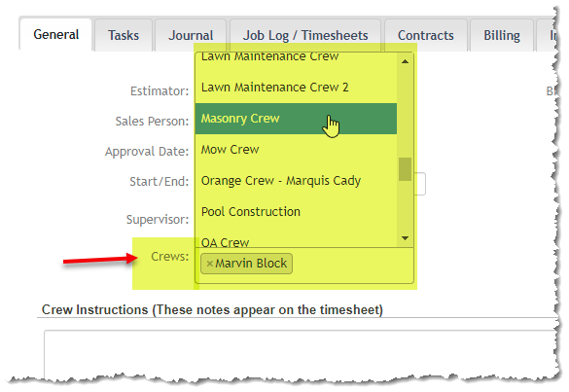Image resolution: width=569 pixels, height=392 pixels.
Task: Select the General tab
Action: pyautogui.click(x=55, y=35)
